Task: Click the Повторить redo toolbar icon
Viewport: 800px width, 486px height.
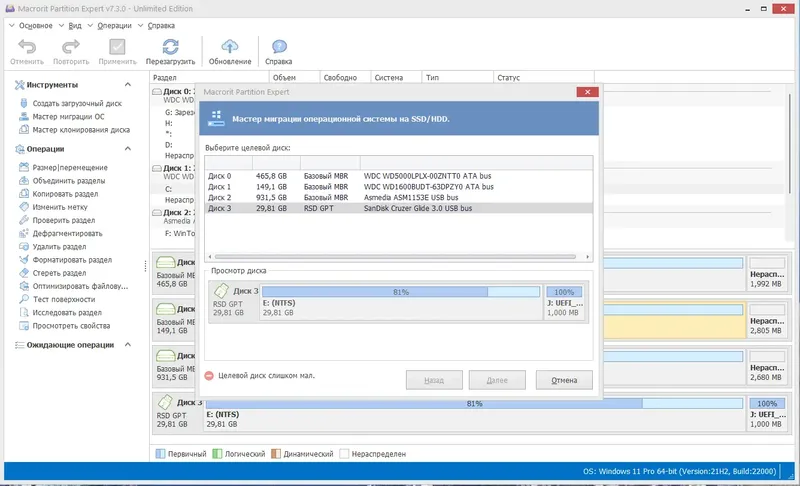Action: point(70,47)
